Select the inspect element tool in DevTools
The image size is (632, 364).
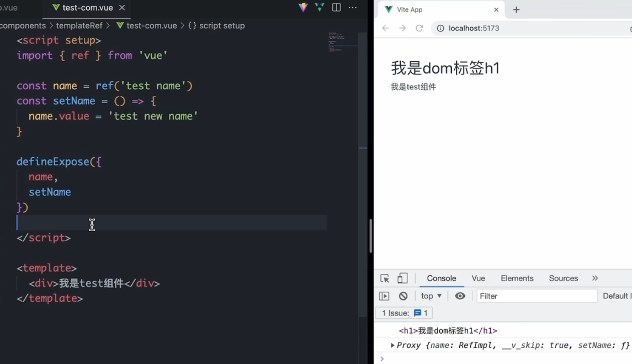click(384, 278)
